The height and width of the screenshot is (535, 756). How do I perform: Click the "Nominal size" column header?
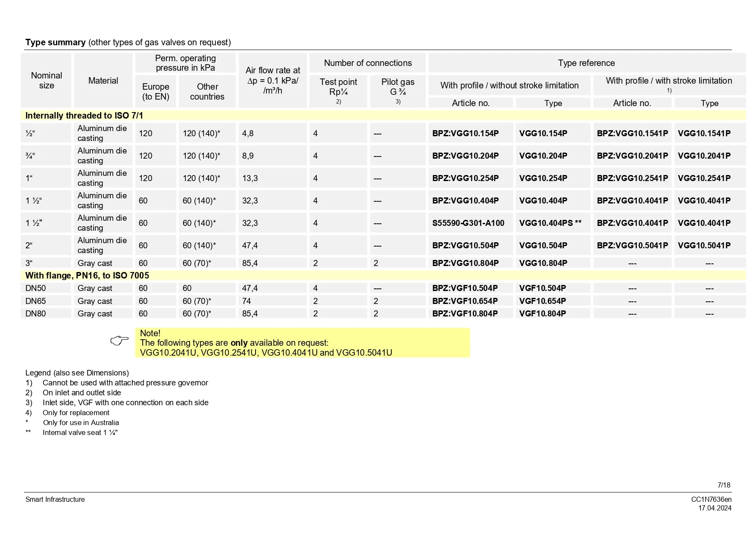pyautogui.click(x=47, y=80)
